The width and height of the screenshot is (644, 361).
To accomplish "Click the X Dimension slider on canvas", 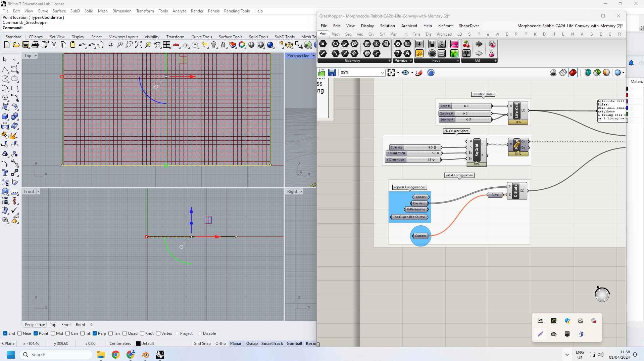I will (x=413, y=153).
